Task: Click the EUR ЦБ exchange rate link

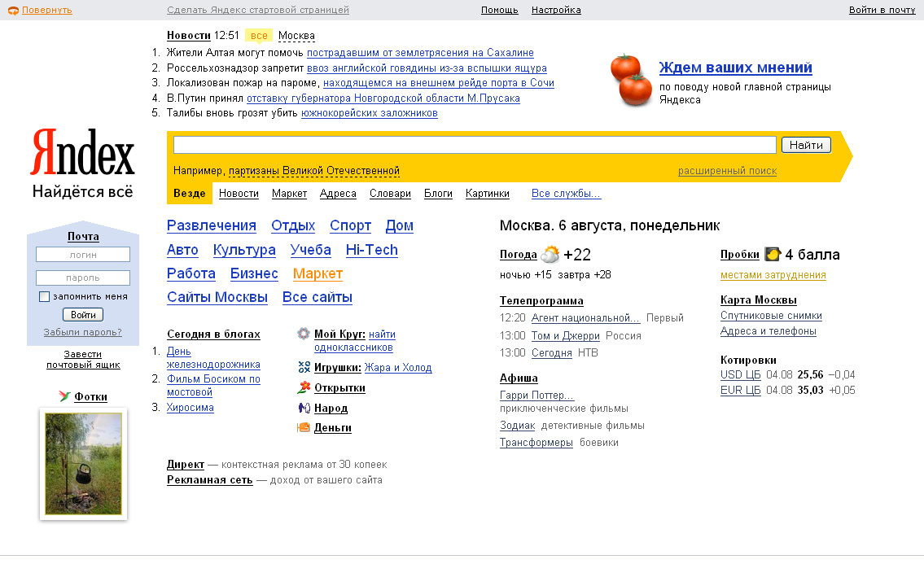Action: point(740,390)
